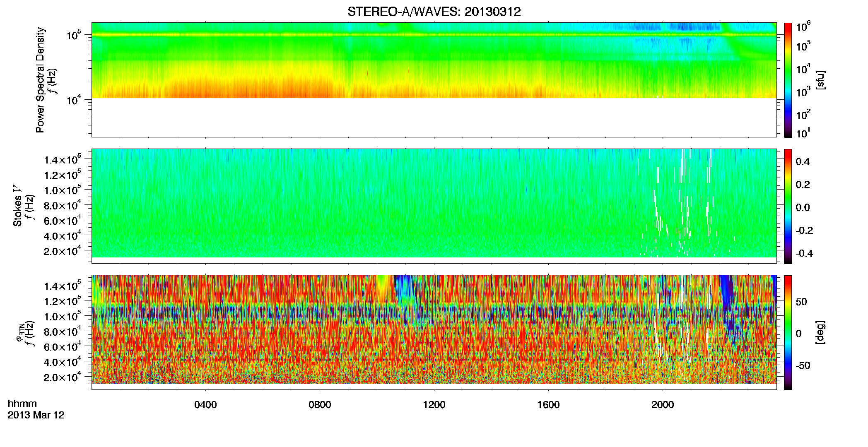Click the Stokes V colorbar
This screenshot has height=447, width=868.
[788, 206]
